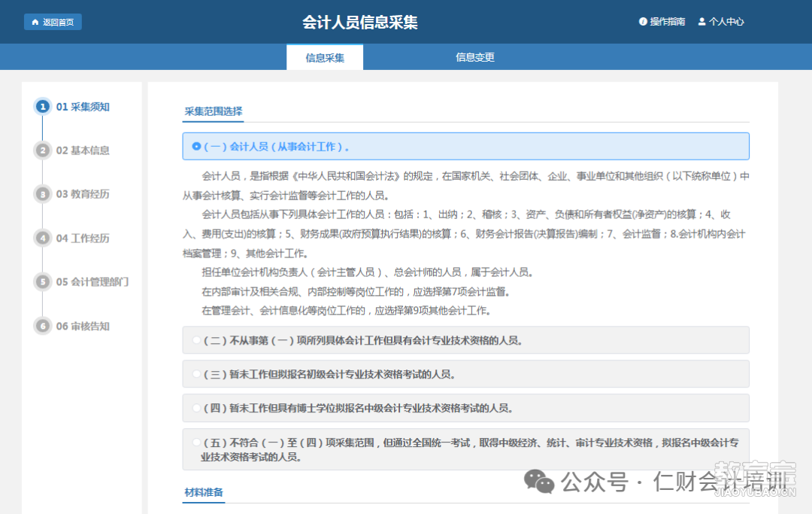
Task: Open 个人中心 personal center
Action: tap(726, 22)
